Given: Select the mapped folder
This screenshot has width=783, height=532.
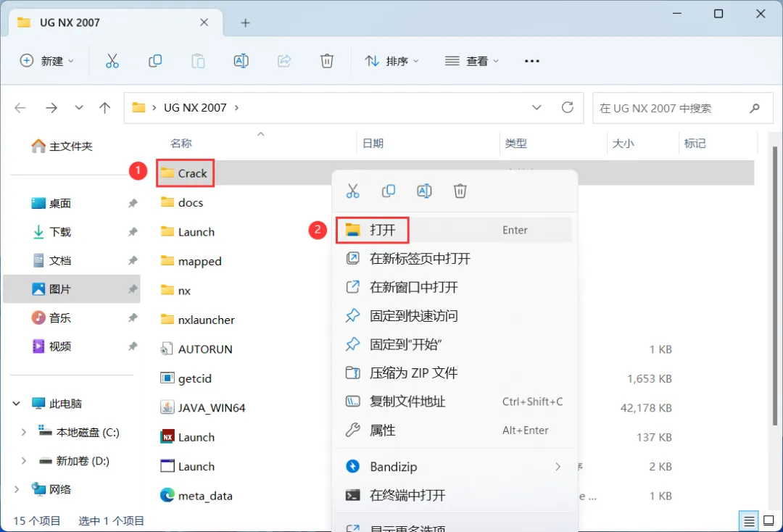Looking at the screenshot, I should click(x=191, y=261).
